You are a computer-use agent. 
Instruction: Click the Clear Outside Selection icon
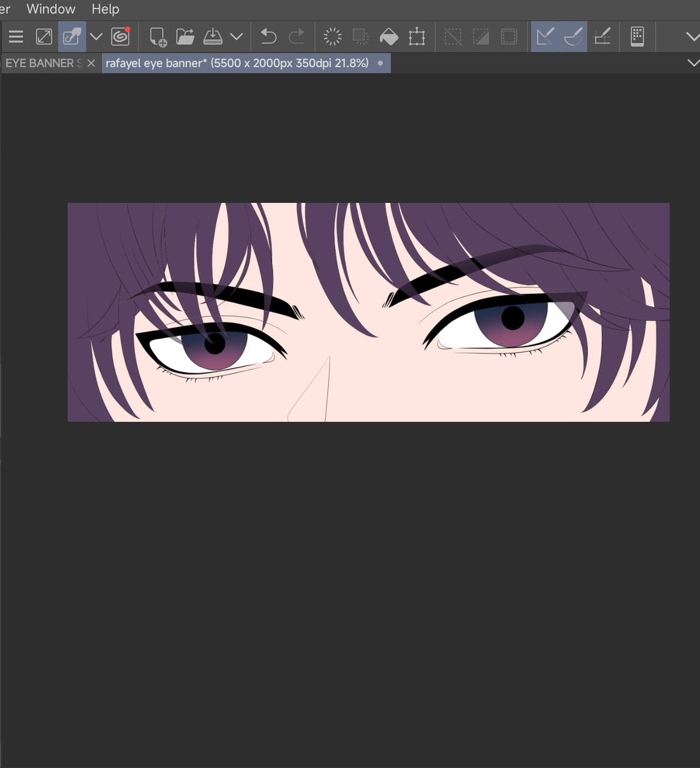pyautogui.click(x=361, y=36)
